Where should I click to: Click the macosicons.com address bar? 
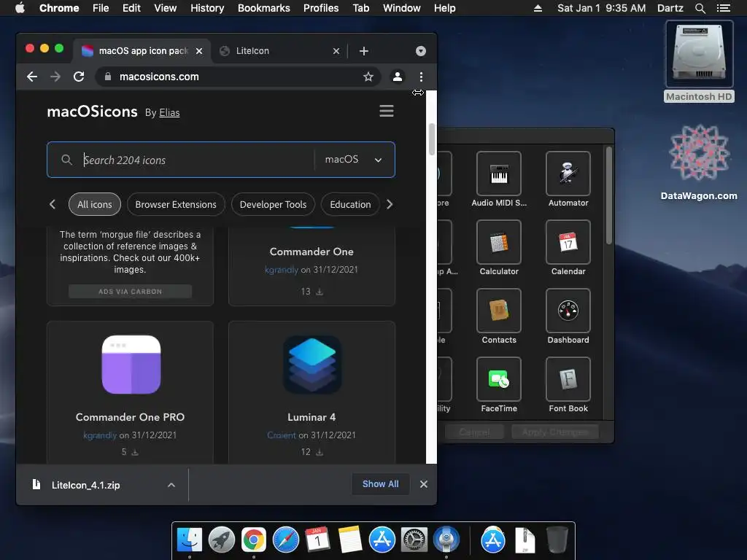[239, 77]
